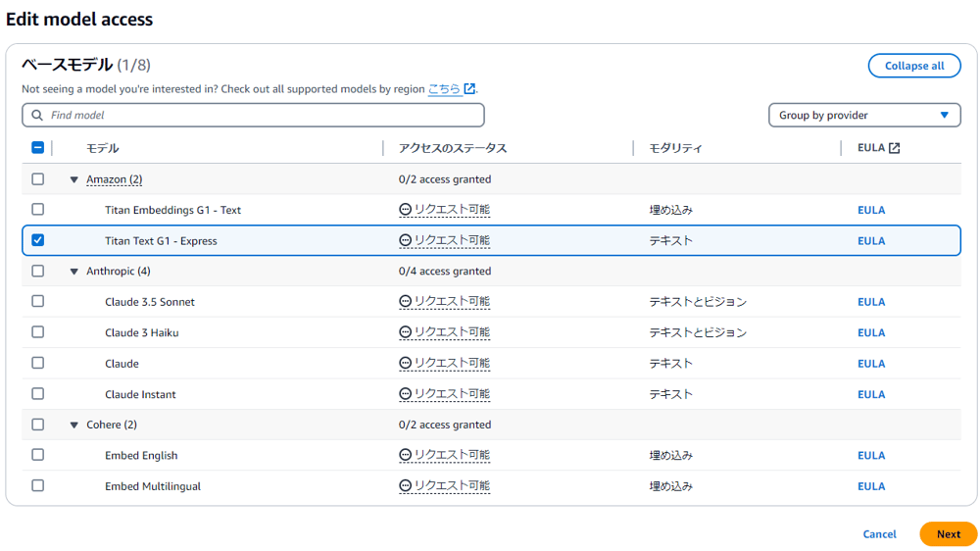
Task: Click the モダリティ column header
Action: [675, 148]
